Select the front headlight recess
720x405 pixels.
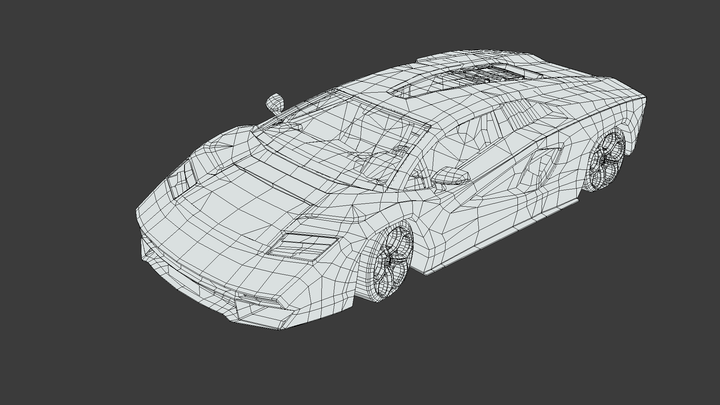(x=181, y=180)
